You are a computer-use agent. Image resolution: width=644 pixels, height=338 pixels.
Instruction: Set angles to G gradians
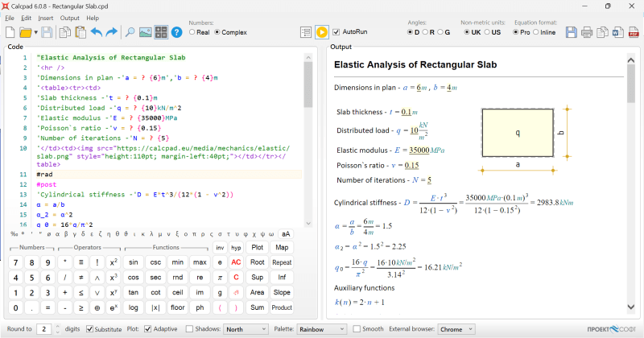coord(440,32)
